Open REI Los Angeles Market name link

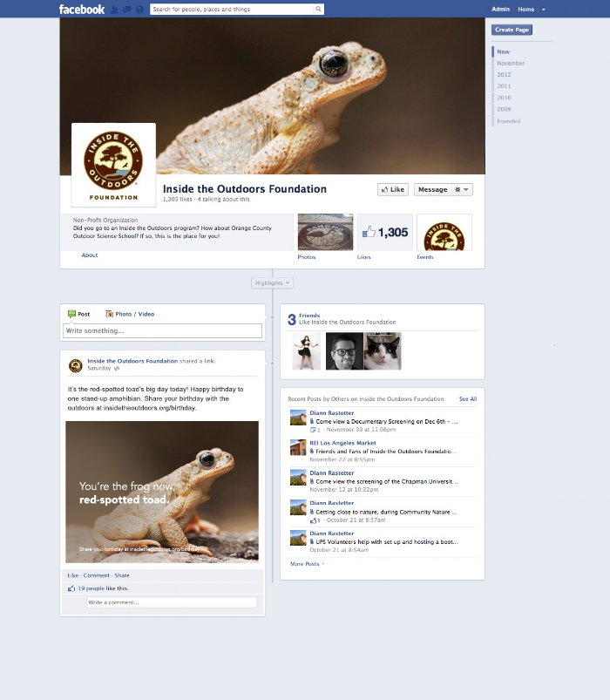pos(342,443)
